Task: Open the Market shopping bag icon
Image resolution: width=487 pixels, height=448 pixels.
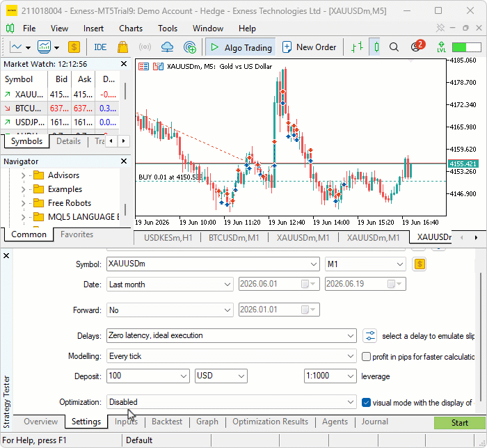Action: pos(122,47)
